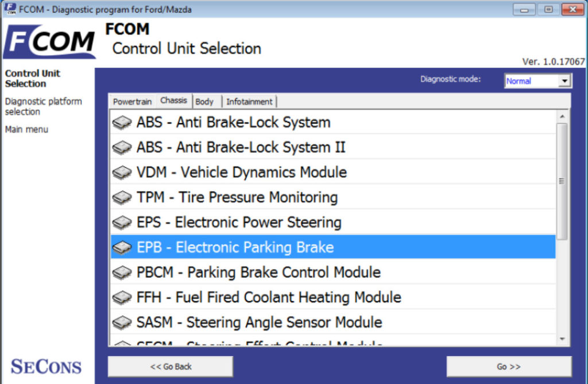
Task: Open the Diagnostic mode dropdown arrow
Action: [566, 80]
